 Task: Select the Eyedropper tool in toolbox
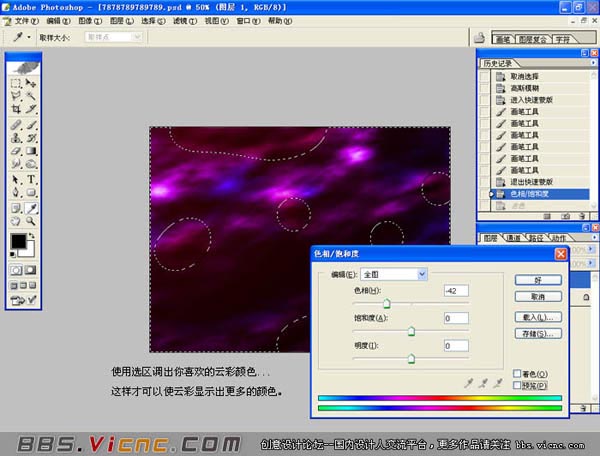tap(31, 208)
